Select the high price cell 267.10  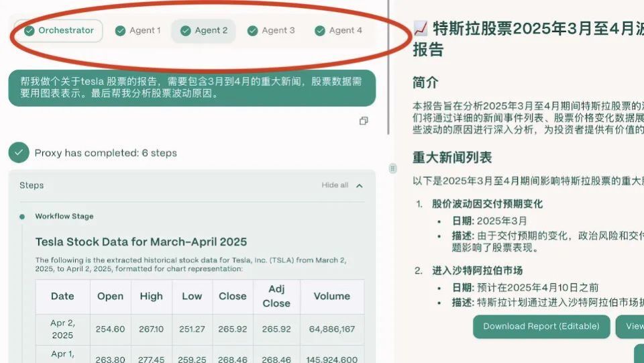click(151, 329)
